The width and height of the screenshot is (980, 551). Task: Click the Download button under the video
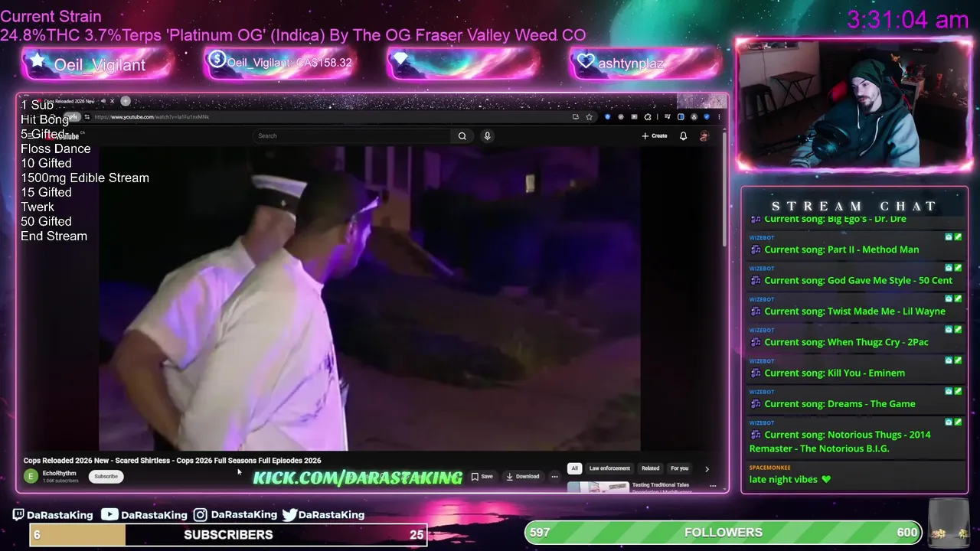[523, 476]
